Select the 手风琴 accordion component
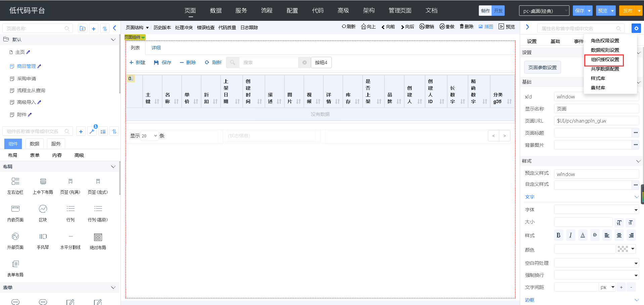 point(43,237)
